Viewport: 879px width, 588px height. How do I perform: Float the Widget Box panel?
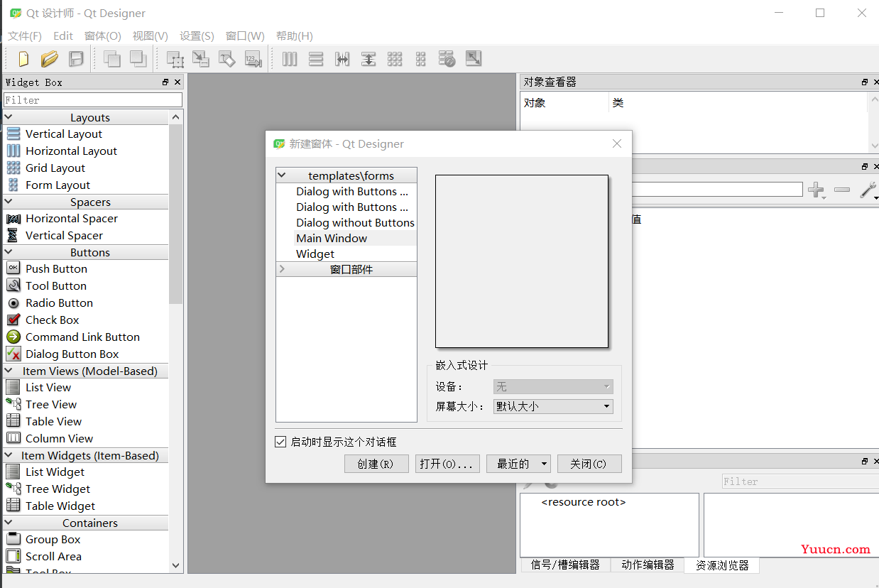click(x=165, y=82)
